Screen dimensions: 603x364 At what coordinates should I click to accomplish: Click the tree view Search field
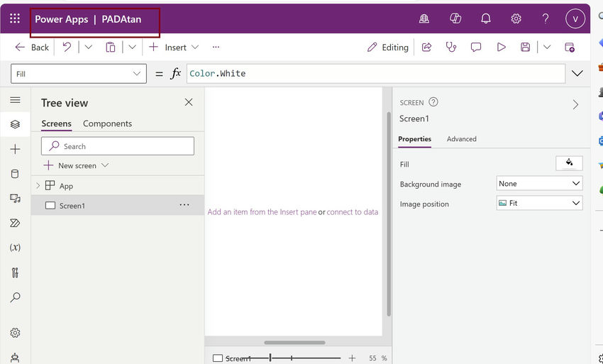(117, 146)
